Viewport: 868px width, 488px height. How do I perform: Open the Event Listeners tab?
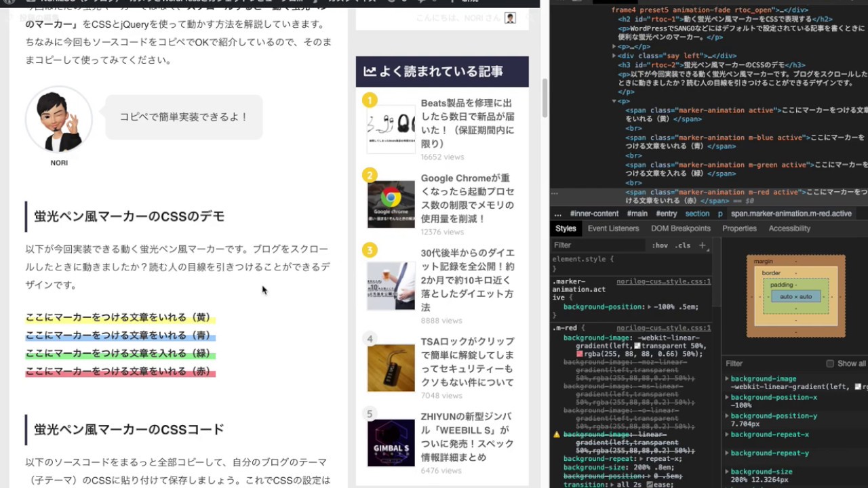click(613, 228)
